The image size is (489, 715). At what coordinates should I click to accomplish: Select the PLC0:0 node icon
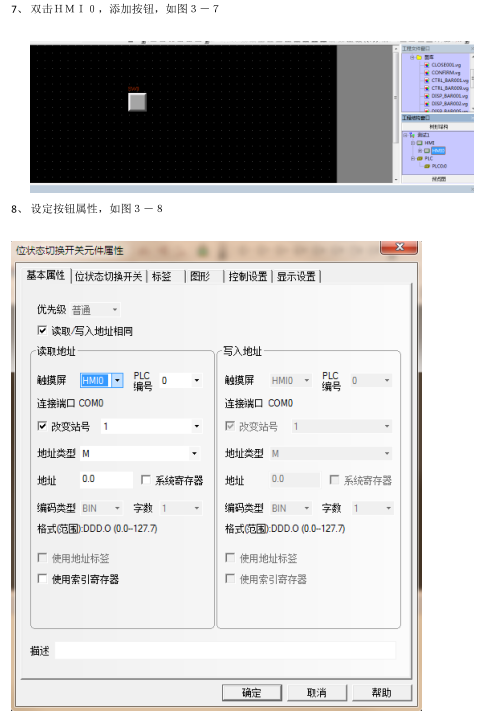(x=427, y=166)
